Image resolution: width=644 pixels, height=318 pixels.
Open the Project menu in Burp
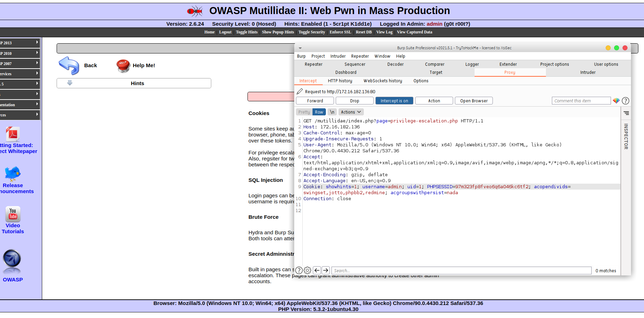point(318,56)
